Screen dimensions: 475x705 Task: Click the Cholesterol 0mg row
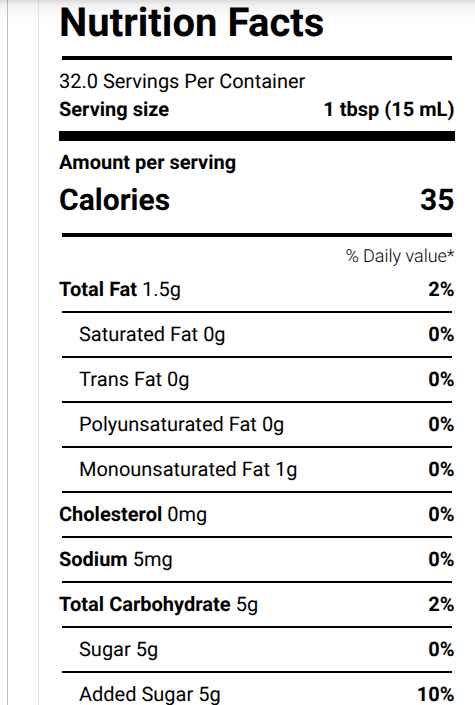click(x=257, y=514)
